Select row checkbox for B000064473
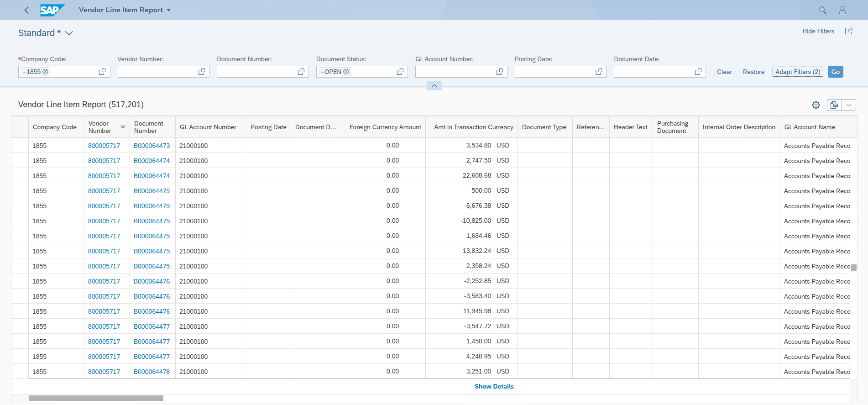The image size is (868, 405). (x=20, y=146)
